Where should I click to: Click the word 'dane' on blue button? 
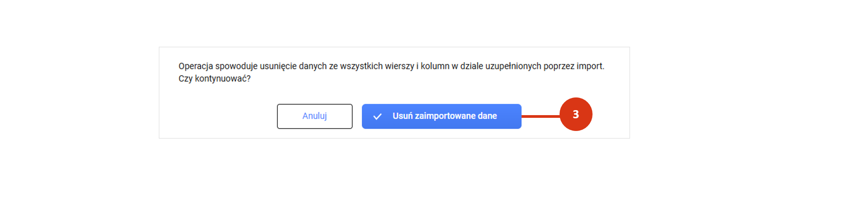click(488, 116)
